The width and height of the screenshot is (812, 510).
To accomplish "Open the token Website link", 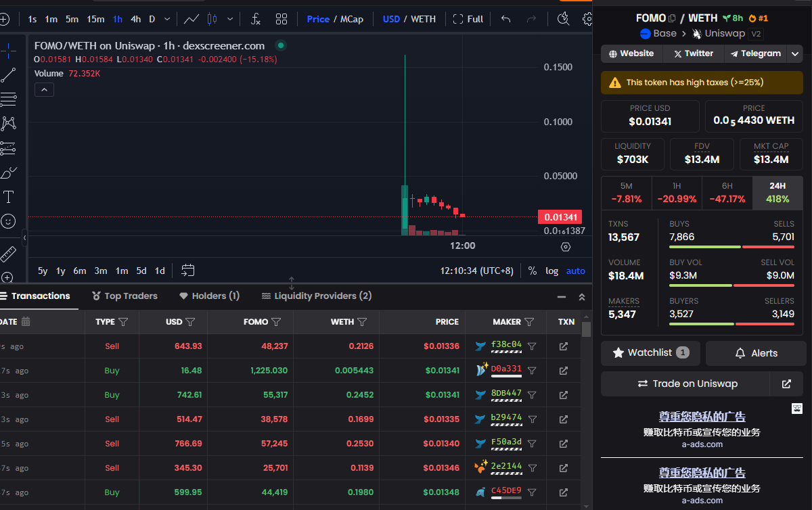I will [631, 53].
